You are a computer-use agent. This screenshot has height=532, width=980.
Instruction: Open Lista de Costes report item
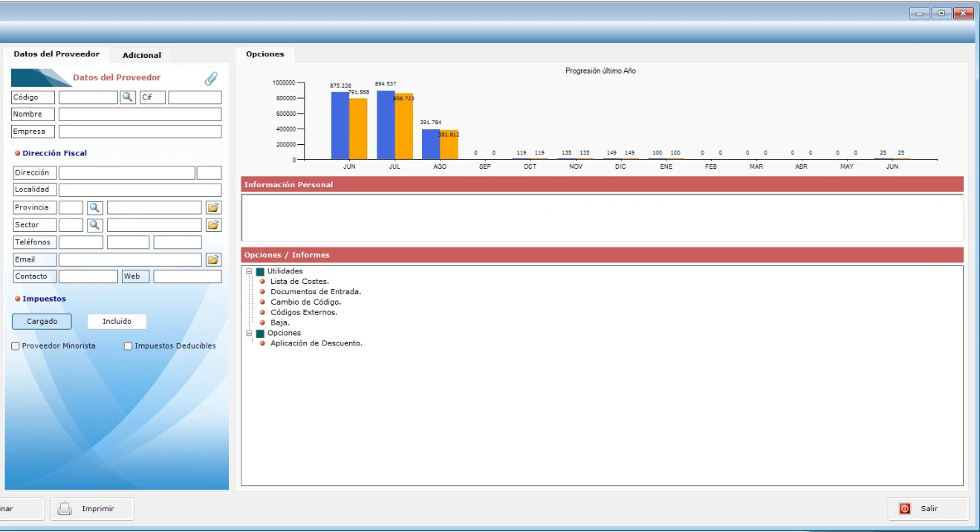pyautogui.click(x=299, y=282)
